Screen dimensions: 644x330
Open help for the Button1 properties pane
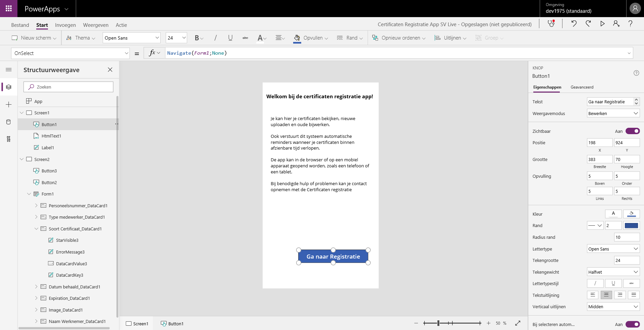[x=636, y=73]
